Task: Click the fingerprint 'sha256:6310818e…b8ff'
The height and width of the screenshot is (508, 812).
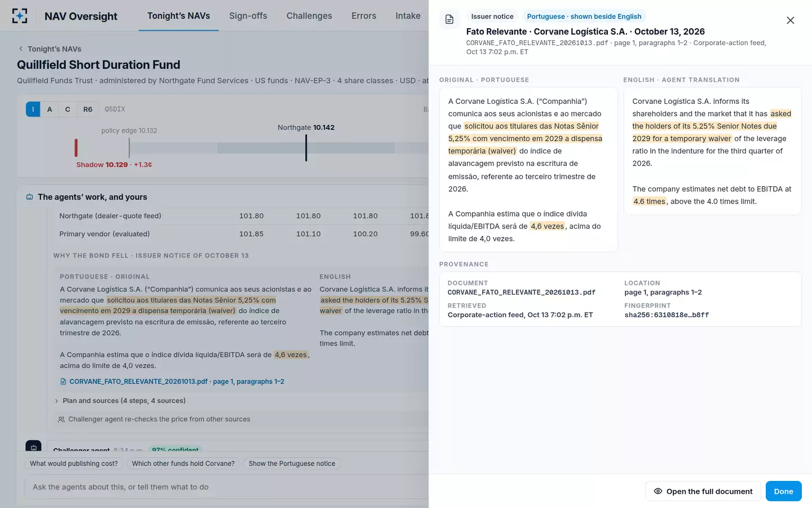Action: 667,315
